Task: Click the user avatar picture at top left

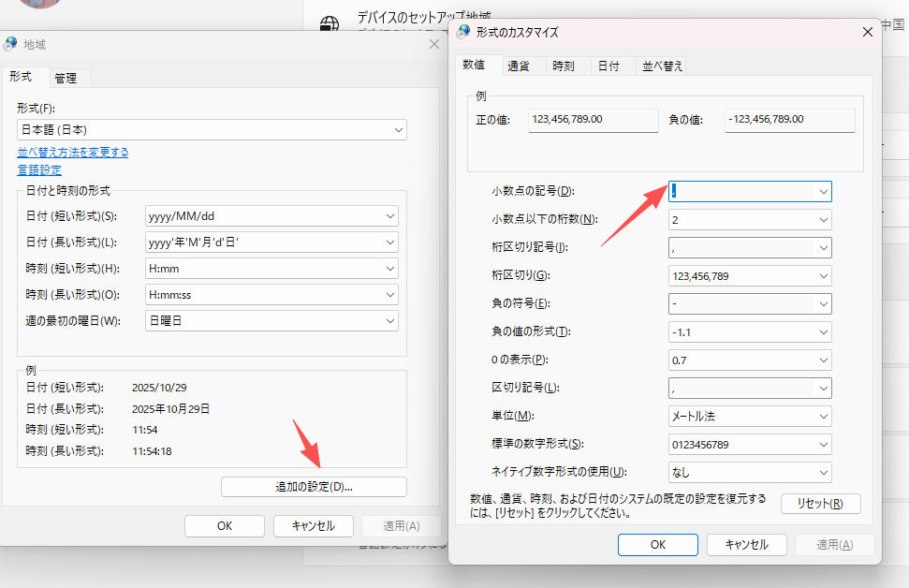Action: coord(39,5)
